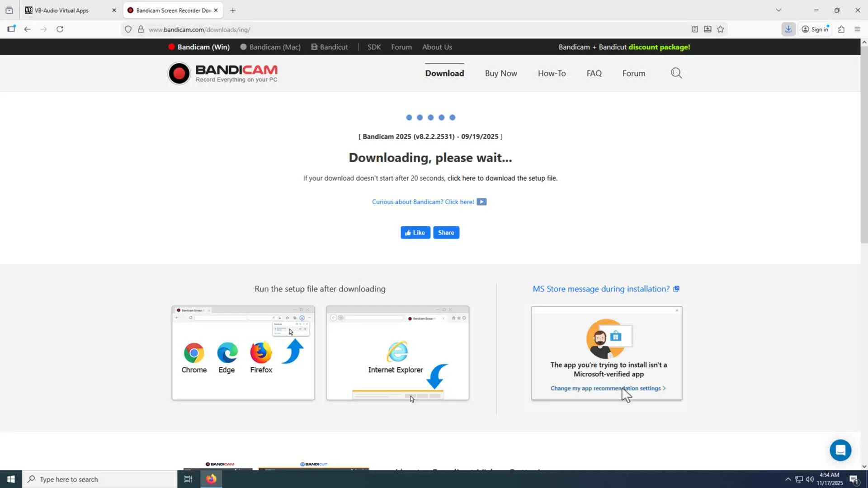Click 'click here to download the setup file' link
Image resolution: width=868 pixels, height=488 pixels.
tap(502, 178)
